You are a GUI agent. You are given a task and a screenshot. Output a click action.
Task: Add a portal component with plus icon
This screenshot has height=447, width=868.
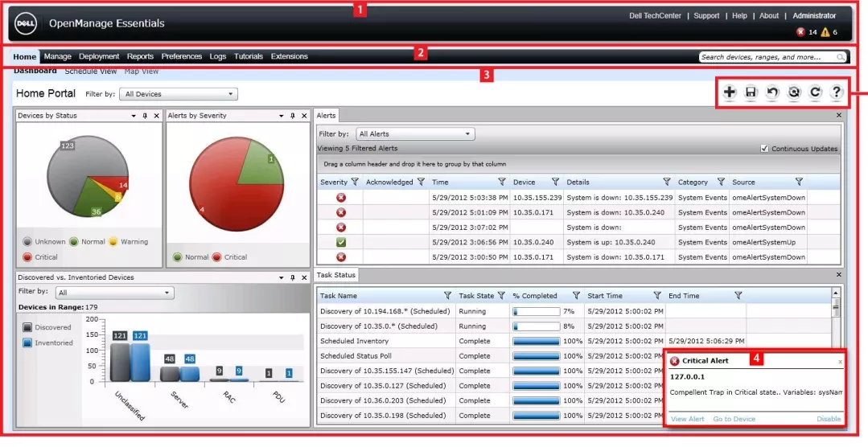pyautogui.click(x=730, y=92)
